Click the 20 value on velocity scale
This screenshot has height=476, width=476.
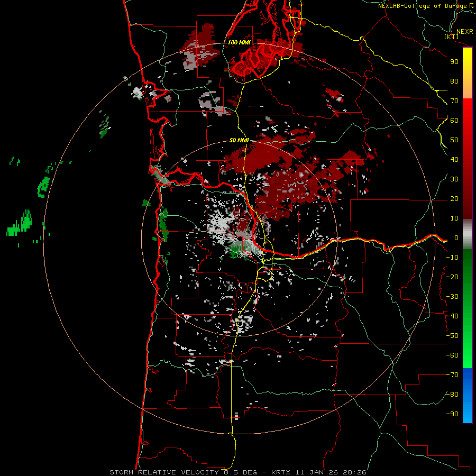click(x=454, y=199)
